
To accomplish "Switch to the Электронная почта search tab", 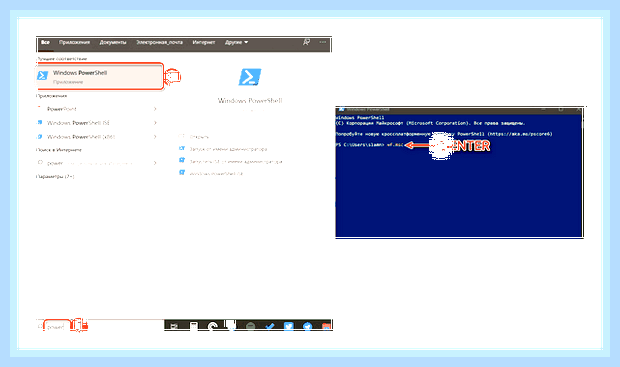I will point(159,42).
